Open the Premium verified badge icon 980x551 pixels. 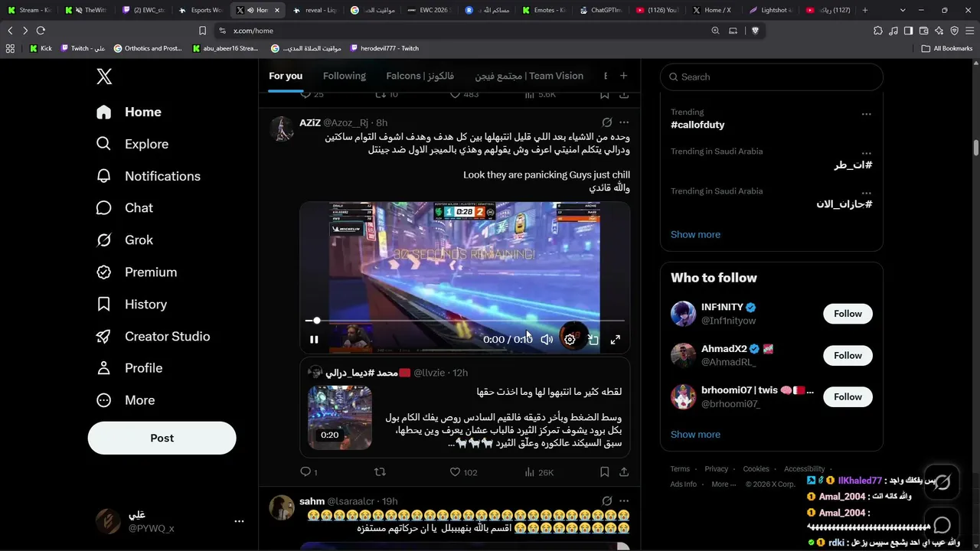104,272
